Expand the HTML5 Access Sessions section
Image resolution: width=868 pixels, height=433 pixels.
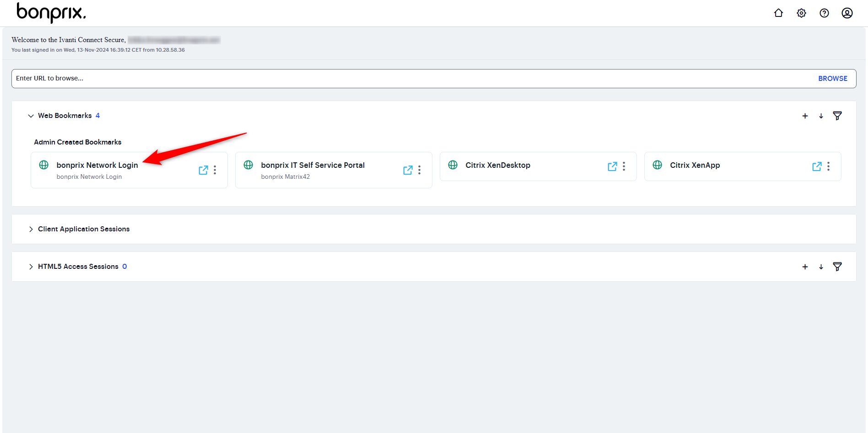click(31, 267)
